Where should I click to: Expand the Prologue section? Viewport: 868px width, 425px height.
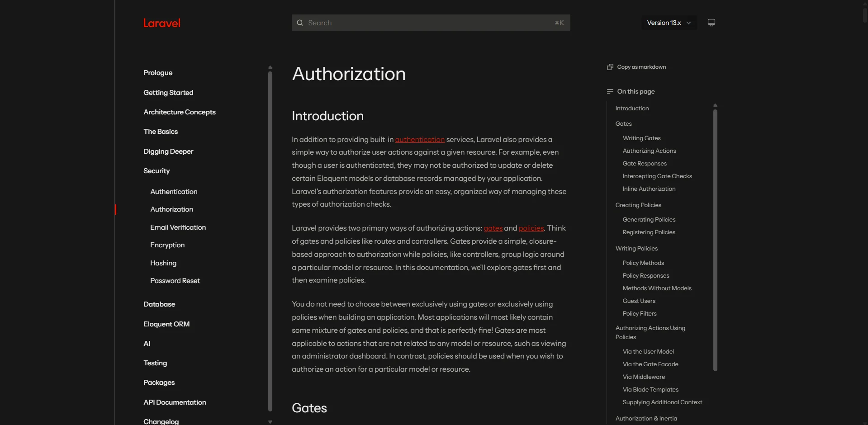coord(158,73)
